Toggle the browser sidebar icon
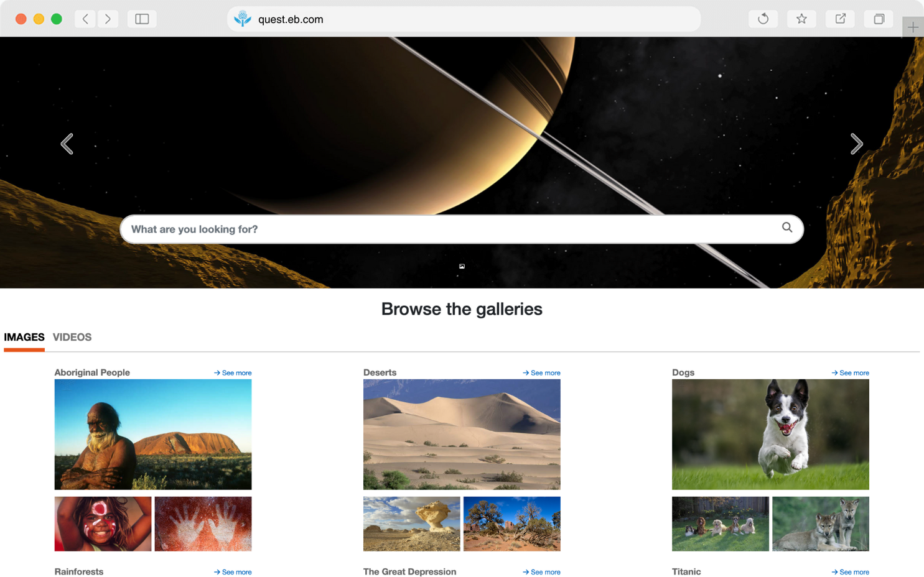Image resolution: width=924 pixels, height=577 pixels. [142, 19]
